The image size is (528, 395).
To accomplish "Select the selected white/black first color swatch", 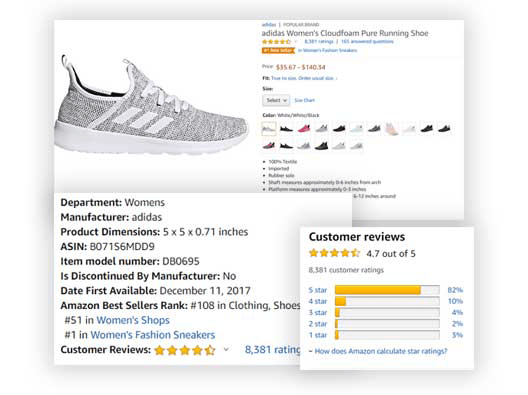I will (x=269, y=129).
